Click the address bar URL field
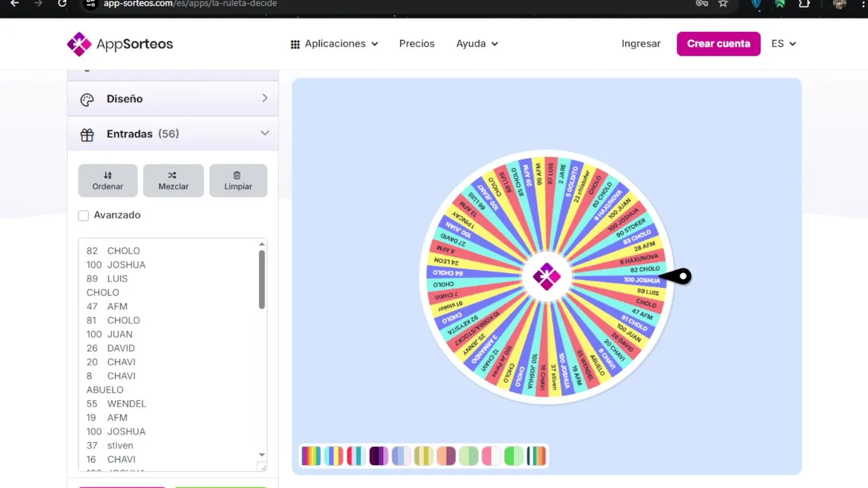This screenshot has height=488, width=868. (x=393, y=3)
